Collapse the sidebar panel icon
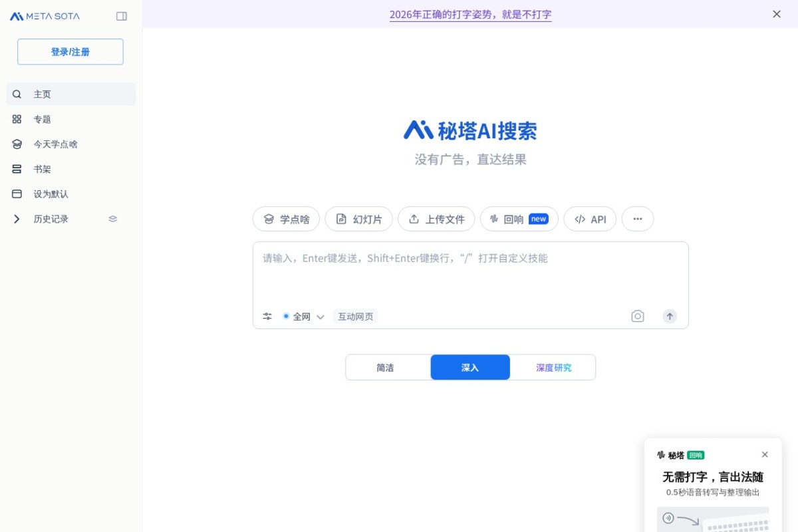 pos(122,16)
